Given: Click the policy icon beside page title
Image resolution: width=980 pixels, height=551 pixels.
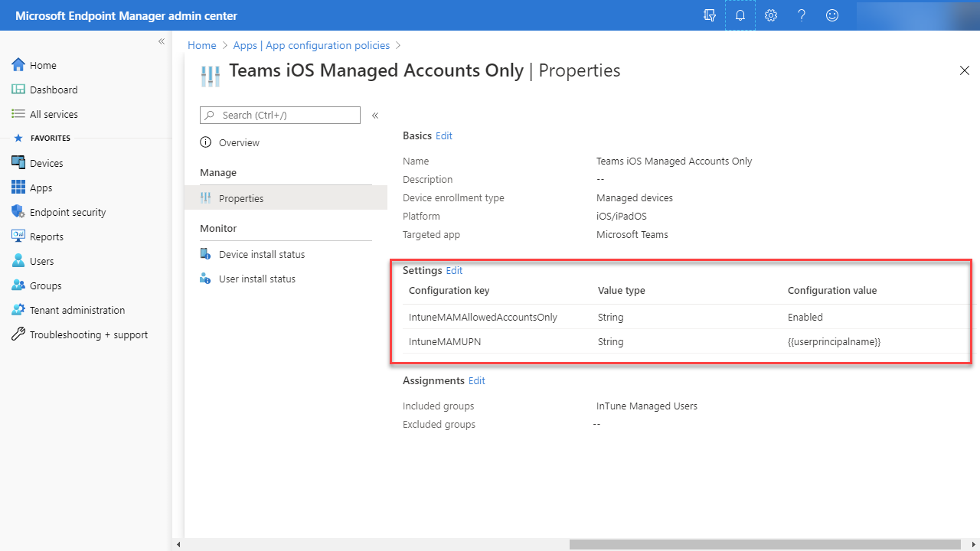Looking at the screenshot, I should (210, 76).
